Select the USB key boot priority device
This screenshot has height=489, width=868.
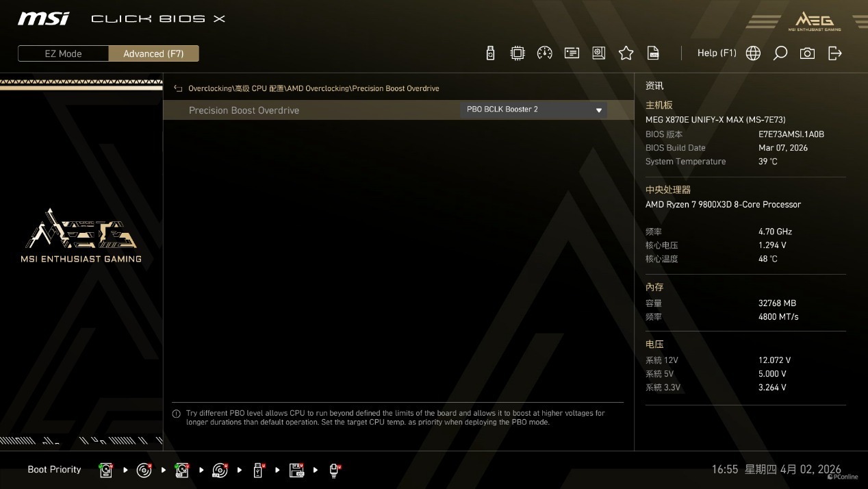[x=258, y=470]
